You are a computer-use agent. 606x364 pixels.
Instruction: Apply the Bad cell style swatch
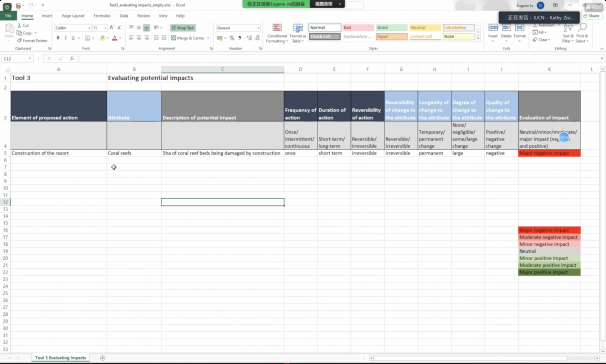point(358,28)
